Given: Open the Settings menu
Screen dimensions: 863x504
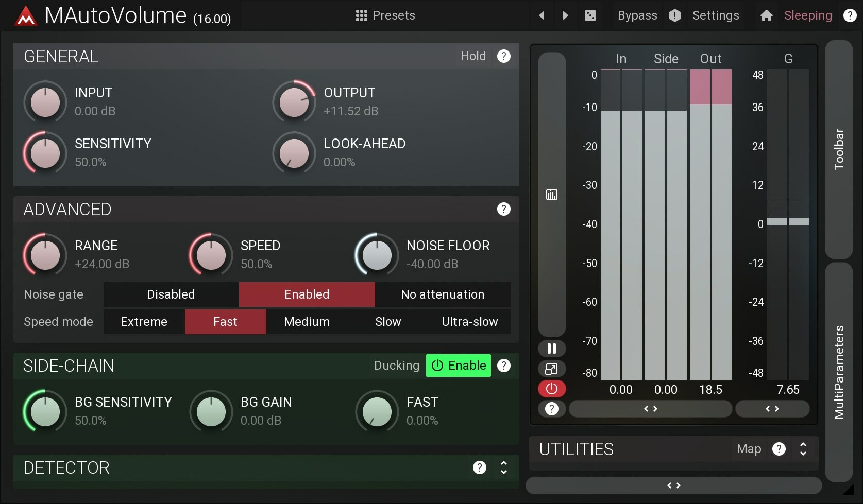Looking at the screenshot, I should pos(716,15).
